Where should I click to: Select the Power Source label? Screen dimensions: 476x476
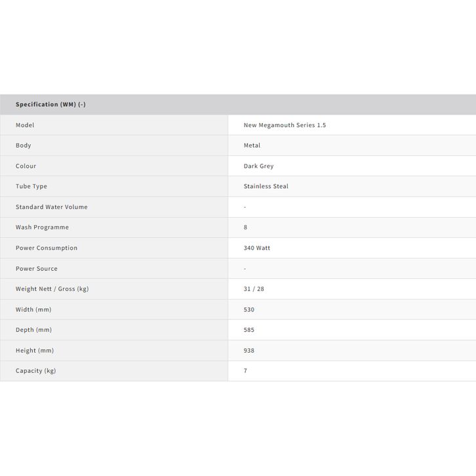tap(37, 269)
